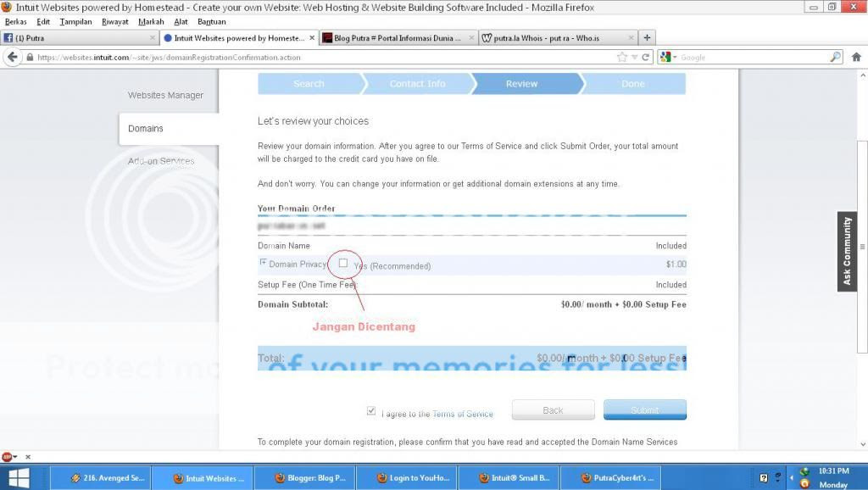Open Add-on Services in the sidebar
Viewport: 868px width, 490px height.
click(161, 161)
